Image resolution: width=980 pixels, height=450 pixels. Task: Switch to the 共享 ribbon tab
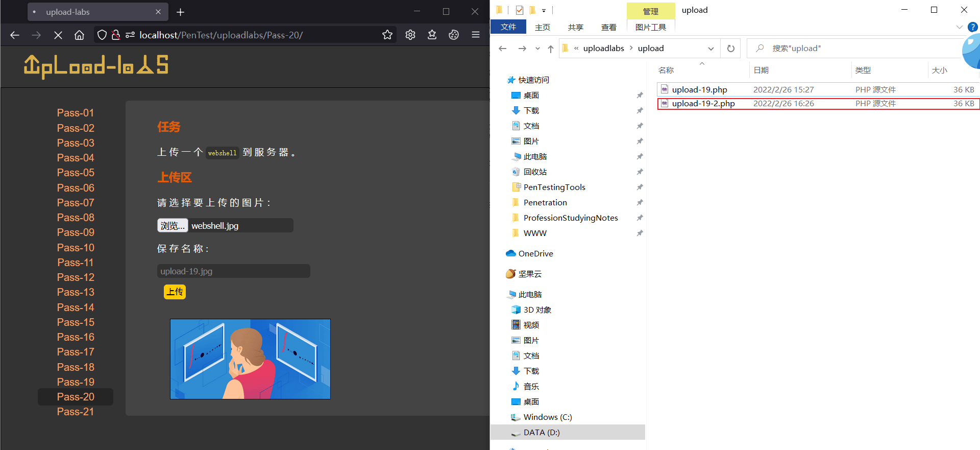coord(575,27)
